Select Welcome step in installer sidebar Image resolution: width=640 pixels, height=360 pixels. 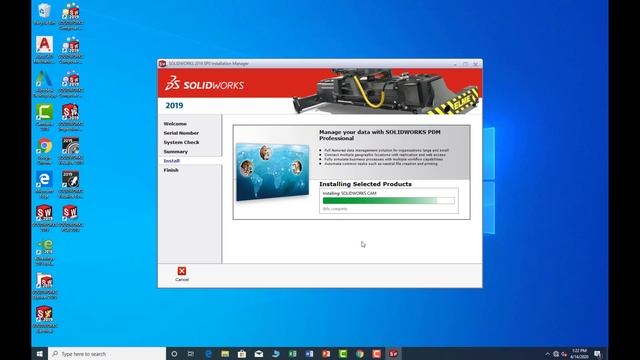point(175,124)
